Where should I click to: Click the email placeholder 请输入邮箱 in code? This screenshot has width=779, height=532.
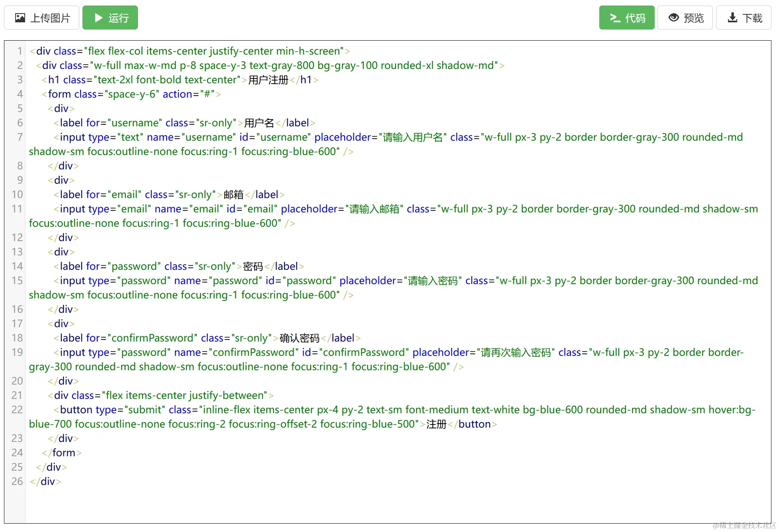tap(374, 209)
